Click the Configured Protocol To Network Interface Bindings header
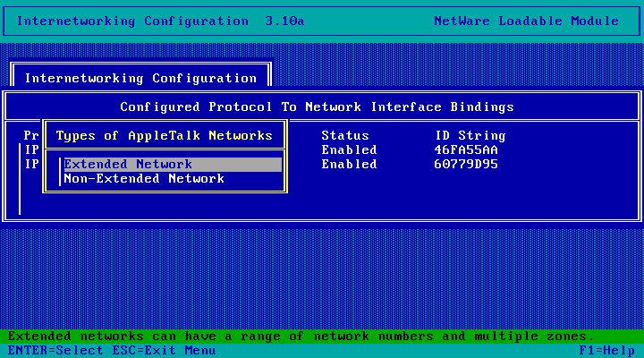 [x=317, y=107]
